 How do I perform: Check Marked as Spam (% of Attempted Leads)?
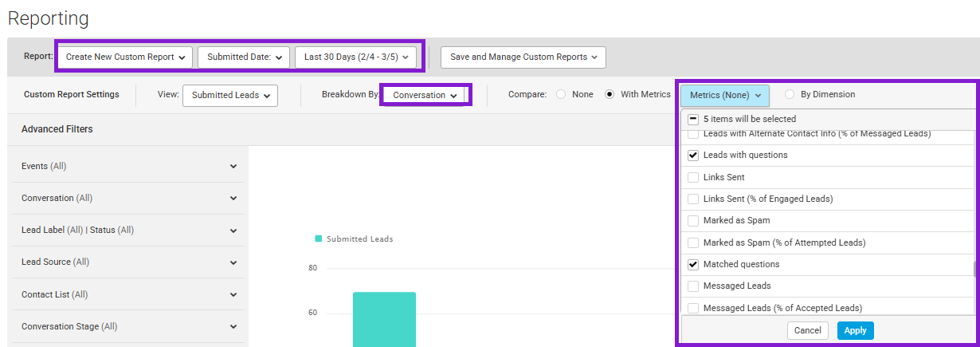pos(693,243)
